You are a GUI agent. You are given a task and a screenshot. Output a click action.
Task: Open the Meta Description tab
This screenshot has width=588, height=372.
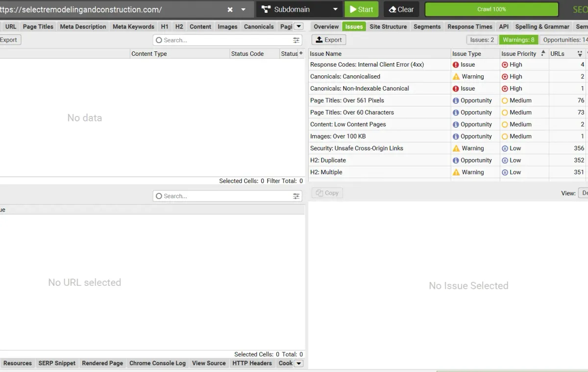coord(83,26)
